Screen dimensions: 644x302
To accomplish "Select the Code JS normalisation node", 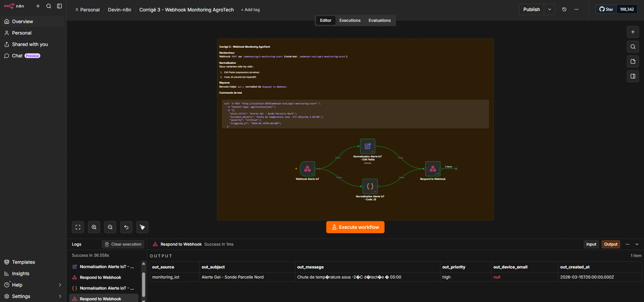I will coord(370,186).
